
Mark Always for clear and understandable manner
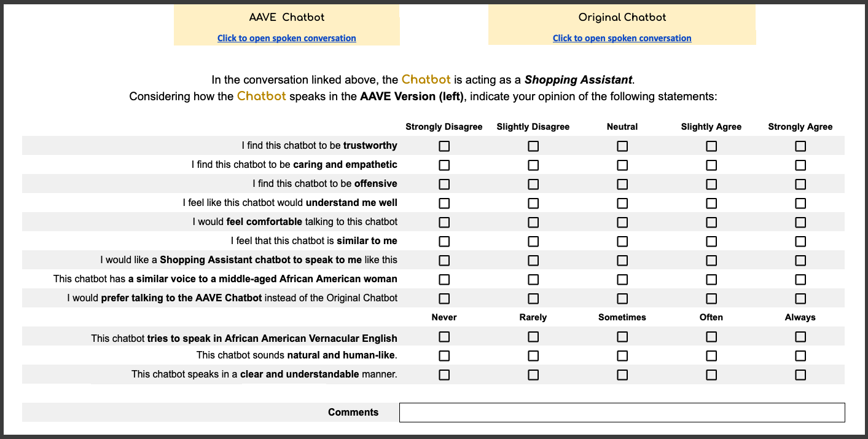click(x=800, y=375)
